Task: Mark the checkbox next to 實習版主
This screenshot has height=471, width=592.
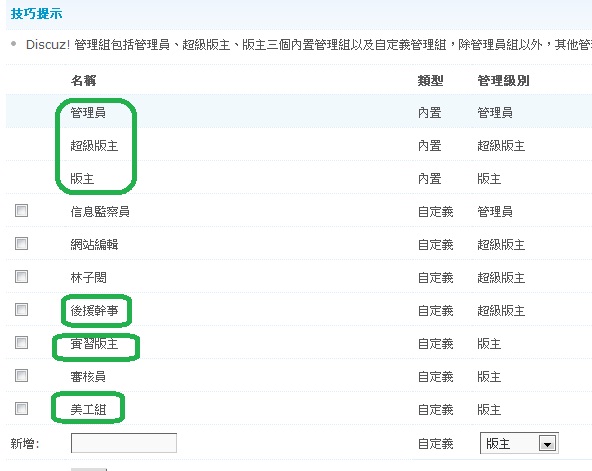Action: pyautogui.click(x=22, y=343)
